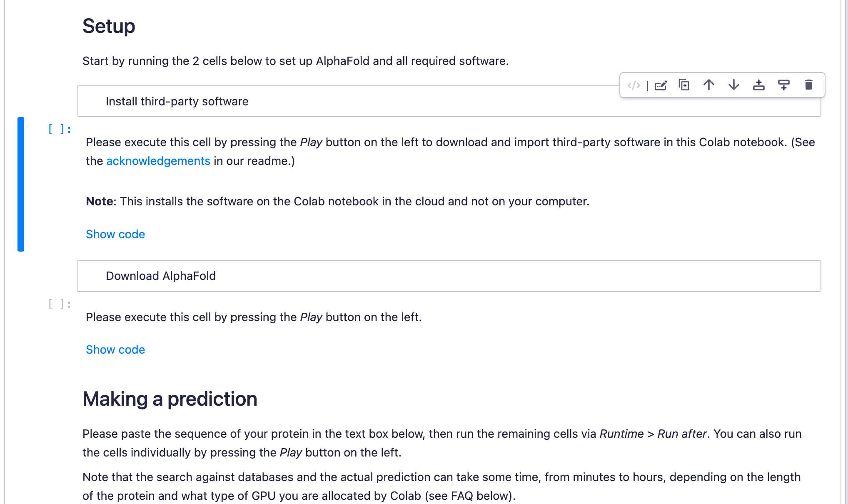Image resolution: width=848 pixels, height=504 pixels.
Task: Select the "Making a prediction" heading cell
Action: [170, 399]
